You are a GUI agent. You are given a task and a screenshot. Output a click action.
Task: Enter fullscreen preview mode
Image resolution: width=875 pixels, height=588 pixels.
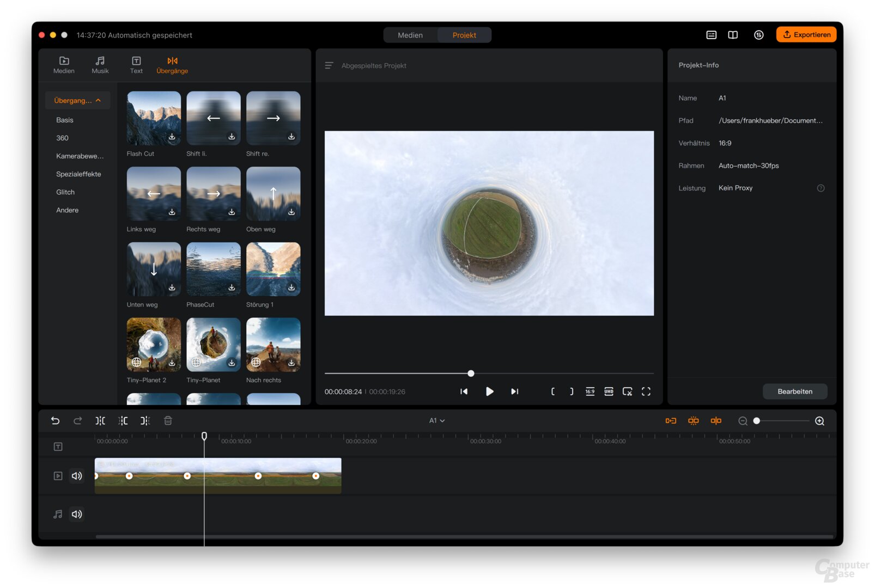click(646, 391)
